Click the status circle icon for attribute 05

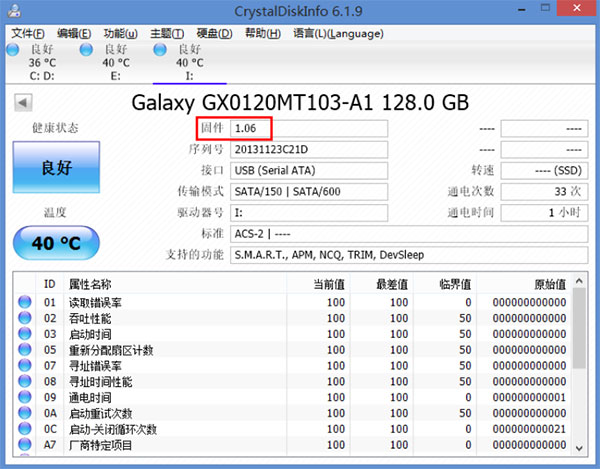25,349
